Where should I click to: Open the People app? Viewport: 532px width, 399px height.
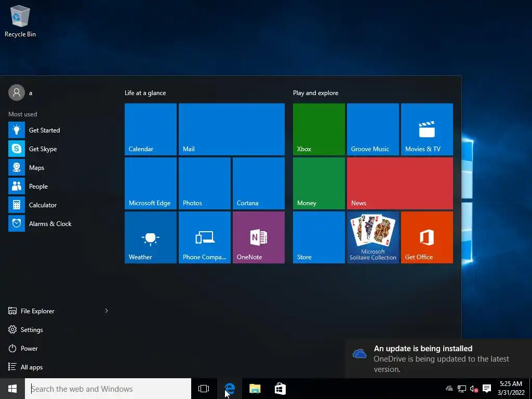(58, 186)
